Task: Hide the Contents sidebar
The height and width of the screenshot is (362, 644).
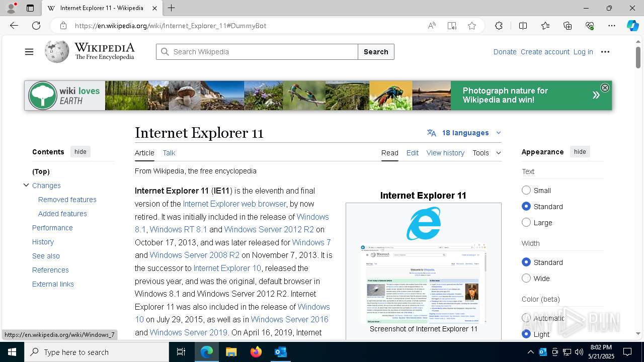Action: pyautogui.click(x=80, y=152)
